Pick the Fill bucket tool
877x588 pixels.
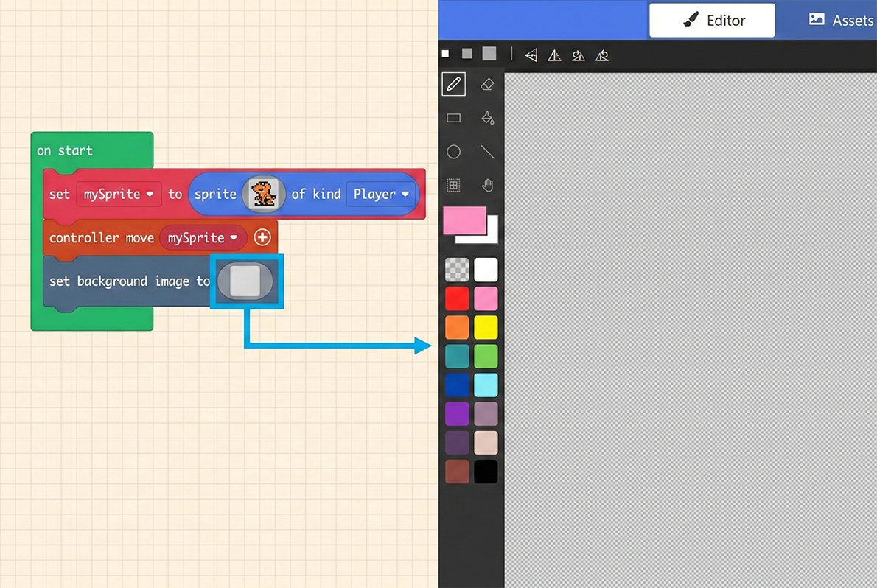pos(486,118)
